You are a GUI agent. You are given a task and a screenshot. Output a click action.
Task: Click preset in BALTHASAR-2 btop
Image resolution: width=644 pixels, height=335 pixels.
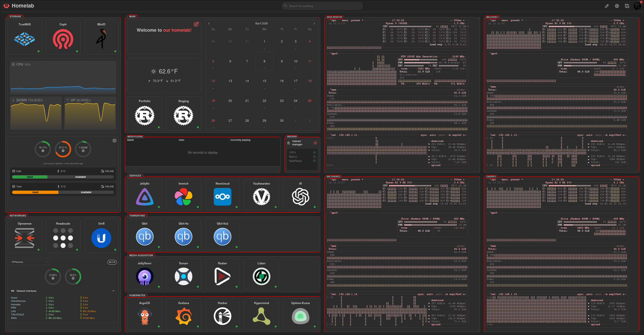pos(355,180)
